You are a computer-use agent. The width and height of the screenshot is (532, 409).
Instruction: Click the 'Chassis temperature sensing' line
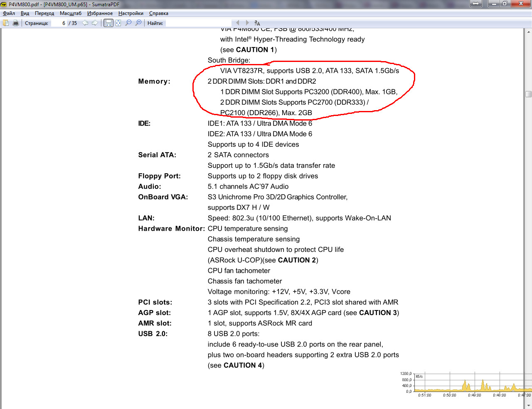point(254,239)
